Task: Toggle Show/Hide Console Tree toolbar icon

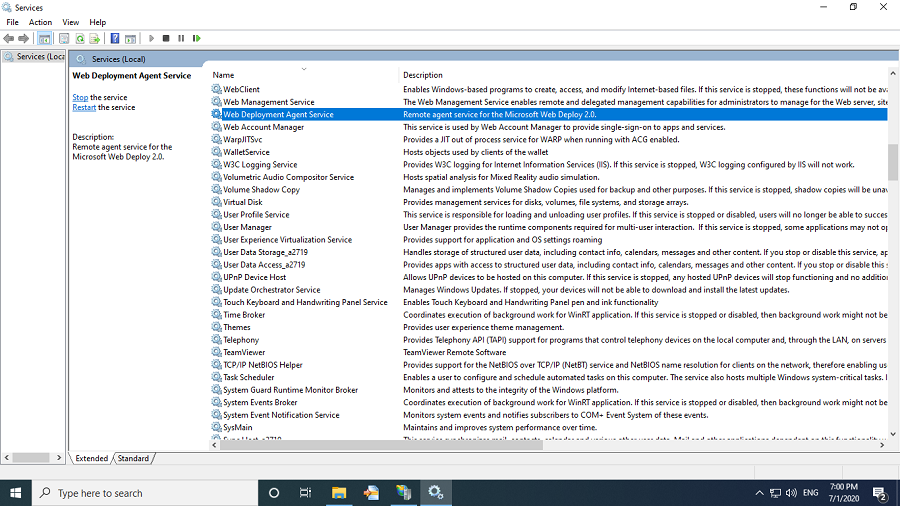Action: coord(44,38)
